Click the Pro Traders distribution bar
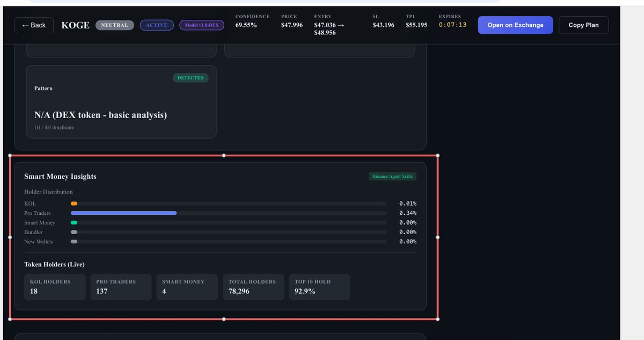 228,213
